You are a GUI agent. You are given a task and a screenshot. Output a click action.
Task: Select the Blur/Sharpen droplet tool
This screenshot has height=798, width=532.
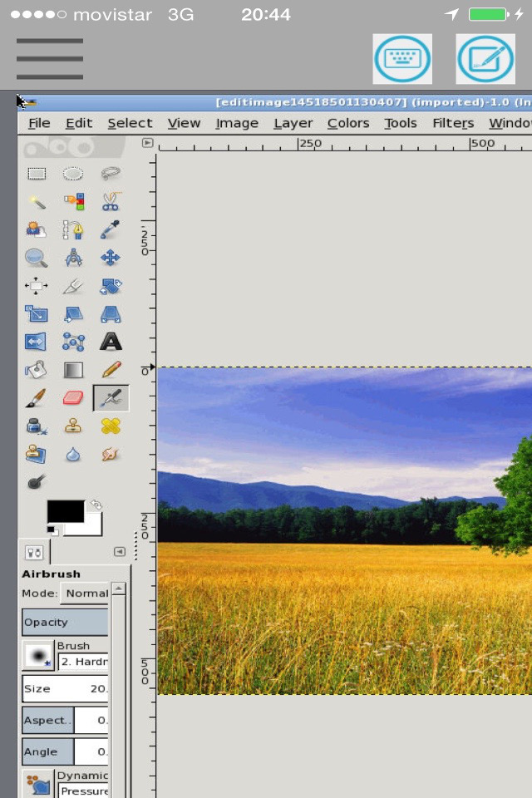point(73,454)
